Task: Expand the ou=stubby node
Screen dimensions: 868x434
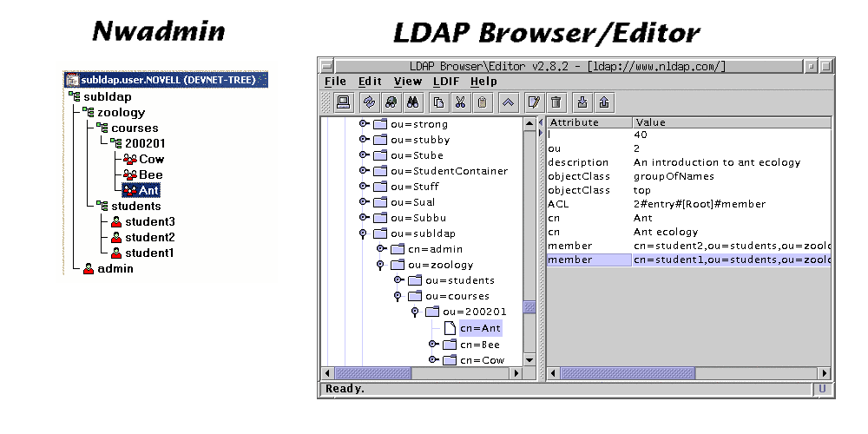Action: coord(364,139)
